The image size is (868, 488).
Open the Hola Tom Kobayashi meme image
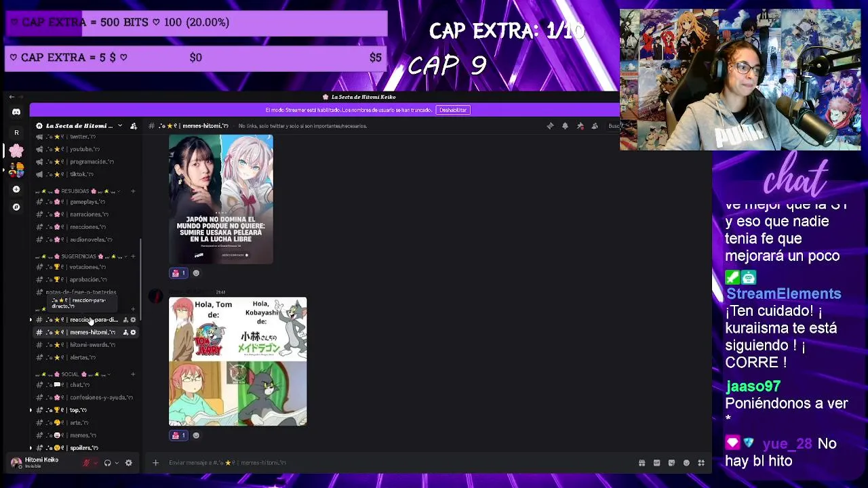click(x=238, y=361)
